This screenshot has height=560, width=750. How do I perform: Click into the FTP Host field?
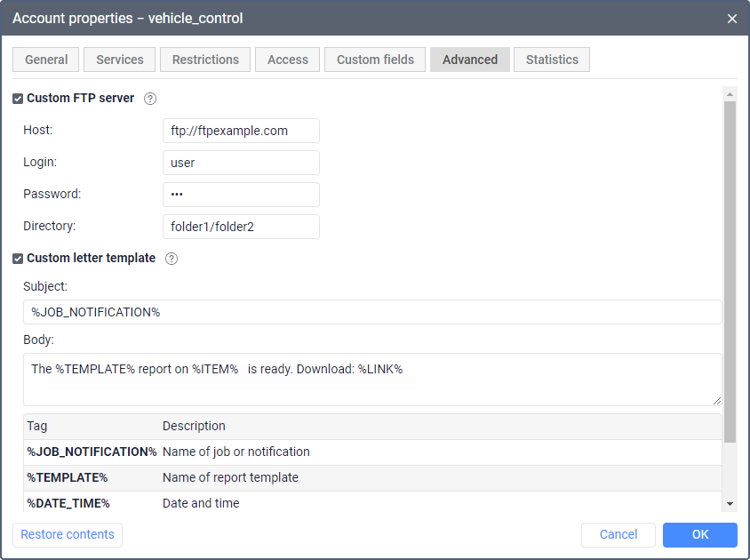coord(241,131)
